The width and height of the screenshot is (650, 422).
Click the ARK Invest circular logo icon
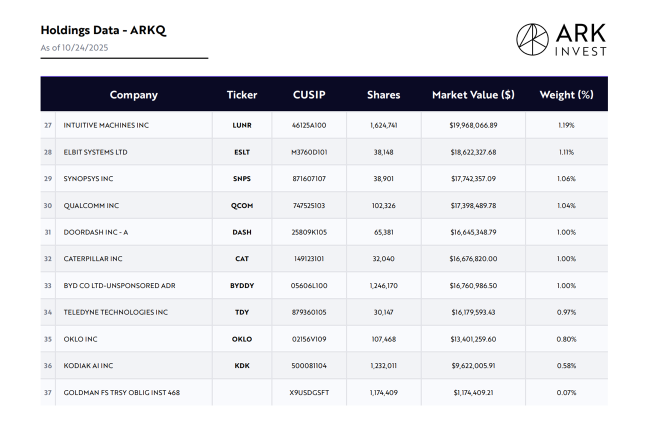coord(533,39)
